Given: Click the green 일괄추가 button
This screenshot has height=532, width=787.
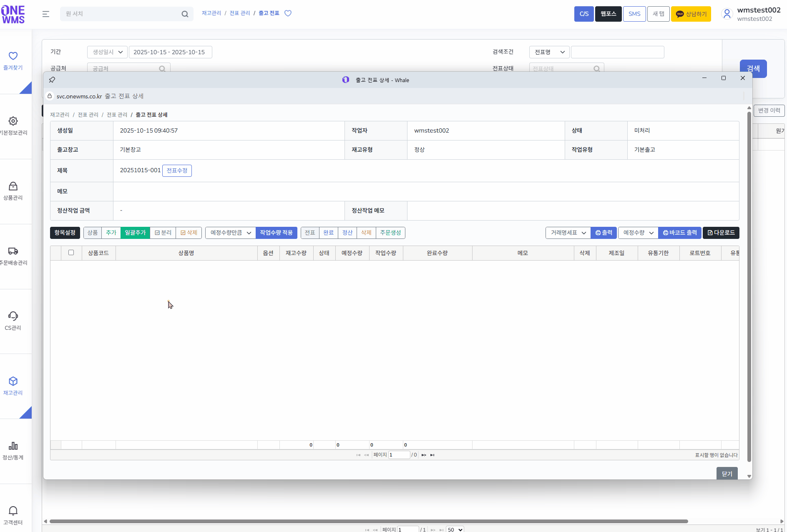Looking at the screenshot, I should (x=135, y=233).
